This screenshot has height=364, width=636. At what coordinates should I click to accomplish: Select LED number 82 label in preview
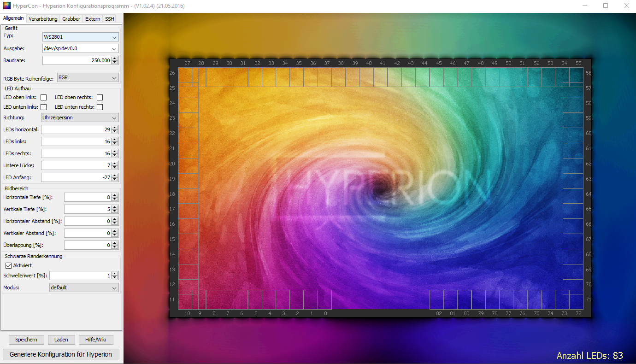(x=439, y=314)
